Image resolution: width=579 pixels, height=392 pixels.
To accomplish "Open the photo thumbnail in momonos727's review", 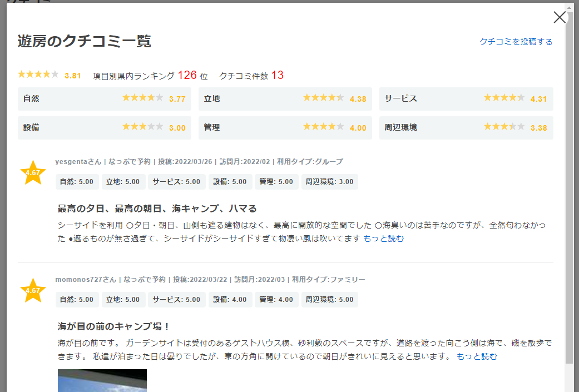I will point(102,380).
